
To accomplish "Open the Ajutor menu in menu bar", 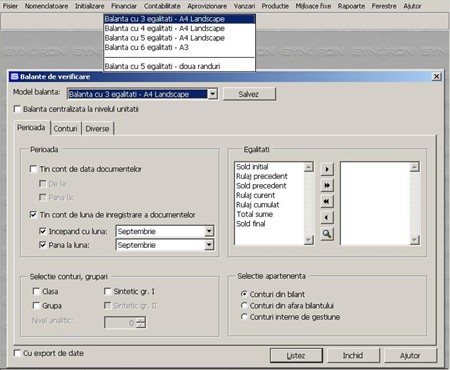I will 412,6.
